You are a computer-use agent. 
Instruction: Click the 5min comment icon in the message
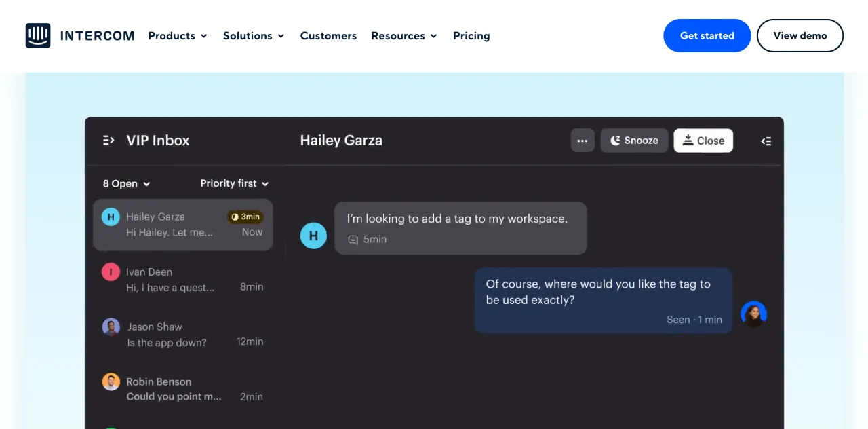coord(353,240)
